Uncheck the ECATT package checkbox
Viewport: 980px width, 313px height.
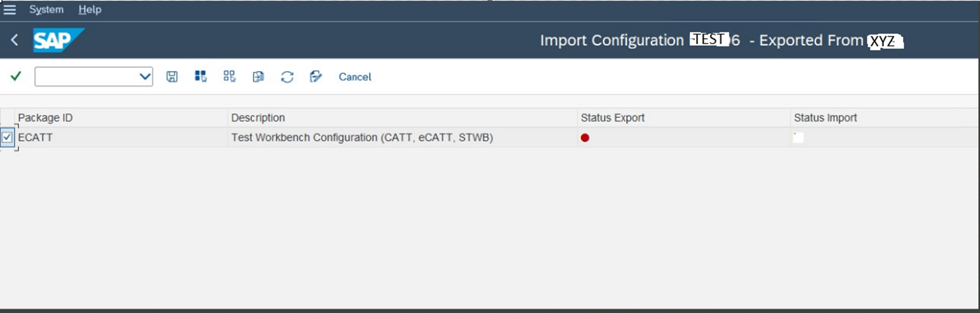7,137
